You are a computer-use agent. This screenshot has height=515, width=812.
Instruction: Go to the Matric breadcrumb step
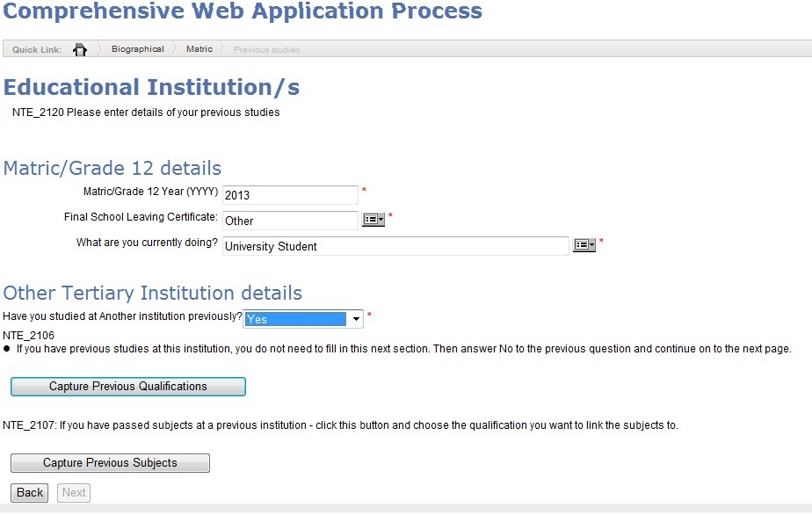tap(199, 49)
